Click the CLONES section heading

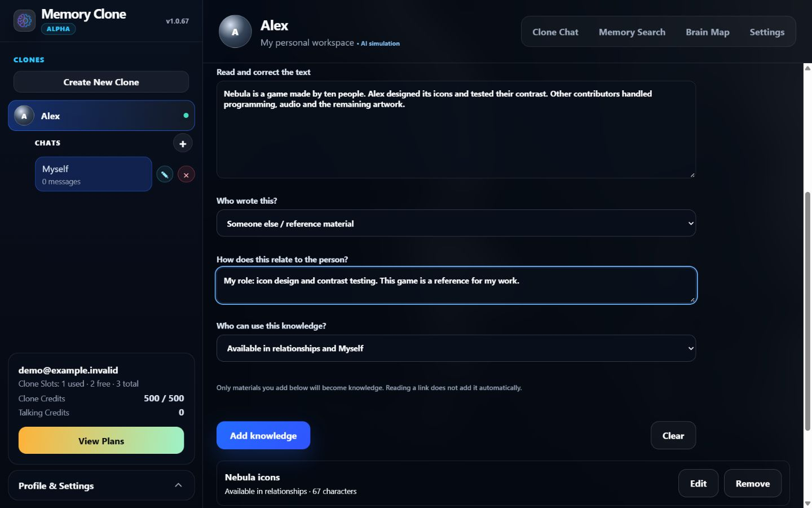point(29,60)
